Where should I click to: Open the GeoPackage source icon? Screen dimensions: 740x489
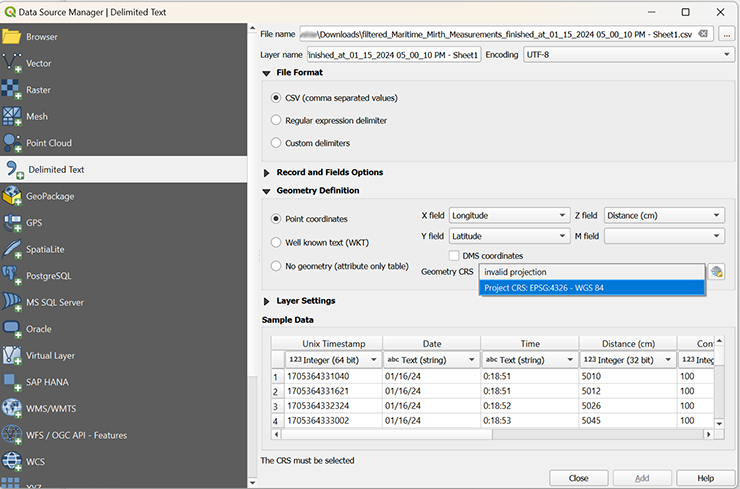coord(12,196)
